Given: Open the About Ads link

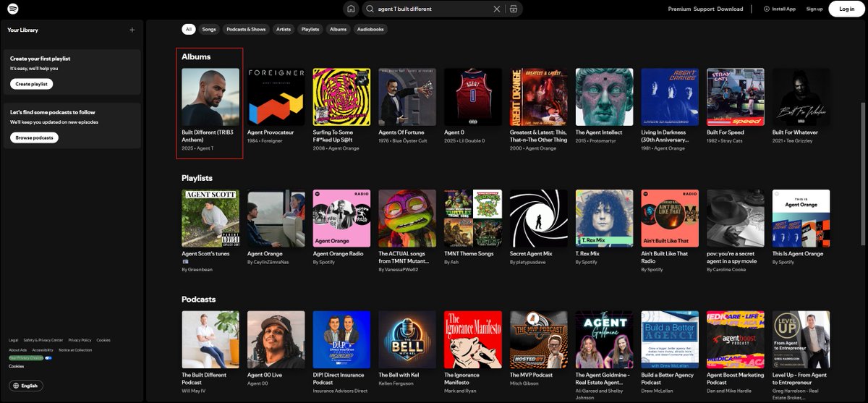Looking at the screenshot, I should pyautogui.click(x=17, y=349).
